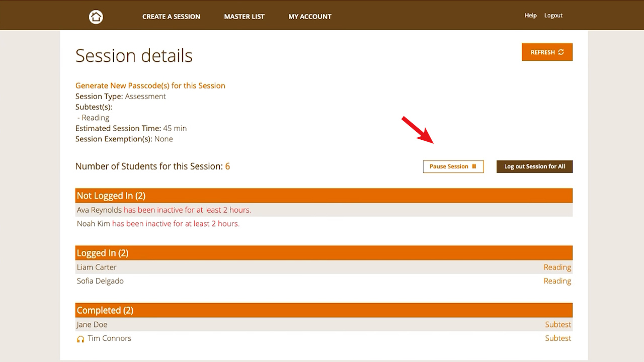
Task: Open Liam Carter's Reading link
Action: tap(557, 267)
